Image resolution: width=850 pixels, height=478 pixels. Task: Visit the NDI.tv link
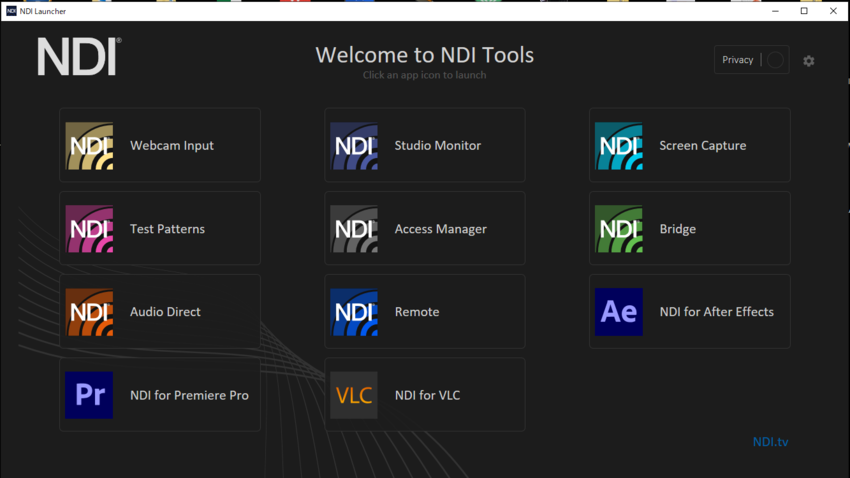[770, 442]
